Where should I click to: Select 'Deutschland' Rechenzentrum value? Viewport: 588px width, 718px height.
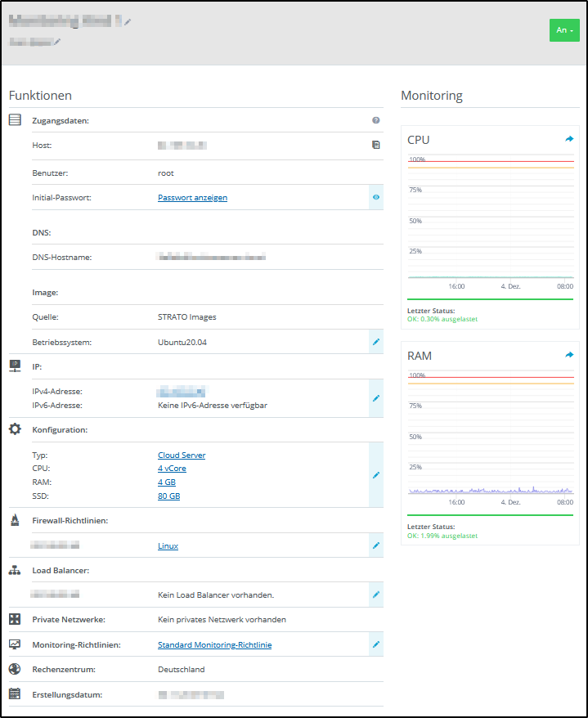point(182,670)
